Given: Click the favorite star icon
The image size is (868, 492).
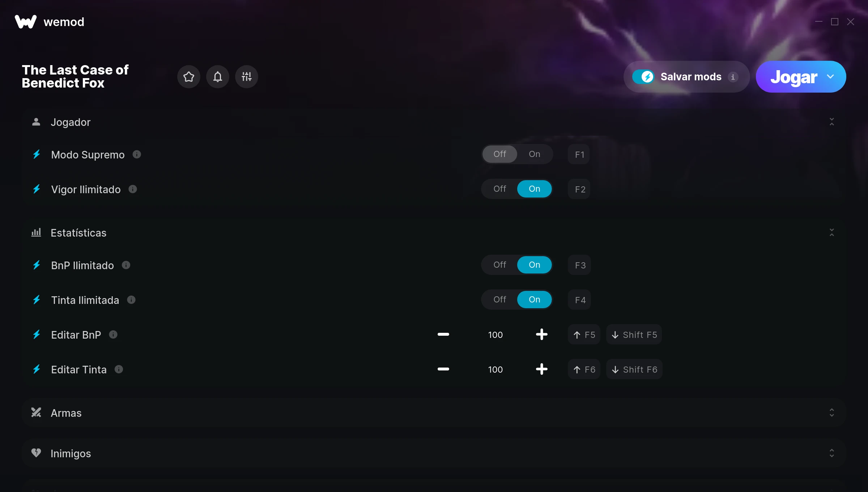Looking at the screenshot, I should coord(188,77).
